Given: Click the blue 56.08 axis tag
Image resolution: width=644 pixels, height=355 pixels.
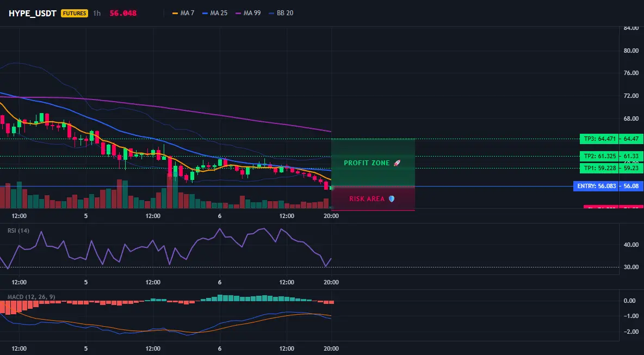Looking at the screenshot, I should (631, 186).
